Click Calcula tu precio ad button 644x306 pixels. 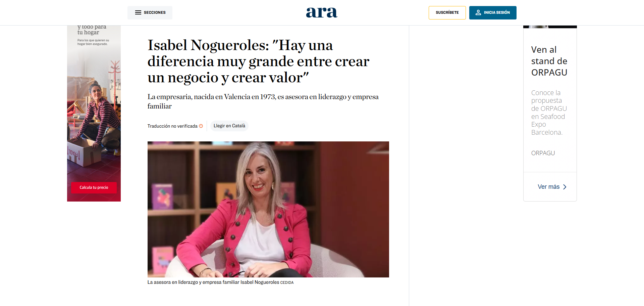[94, 187]
